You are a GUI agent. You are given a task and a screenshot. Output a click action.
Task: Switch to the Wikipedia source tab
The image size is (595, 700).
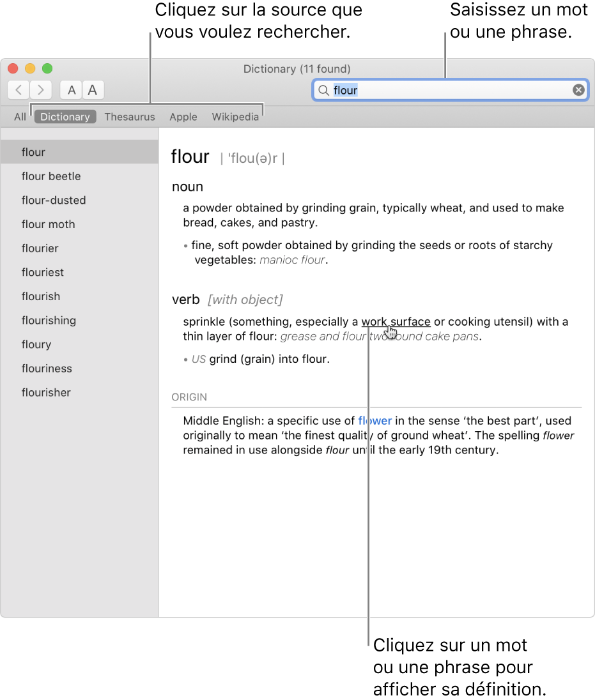[235, 117]
